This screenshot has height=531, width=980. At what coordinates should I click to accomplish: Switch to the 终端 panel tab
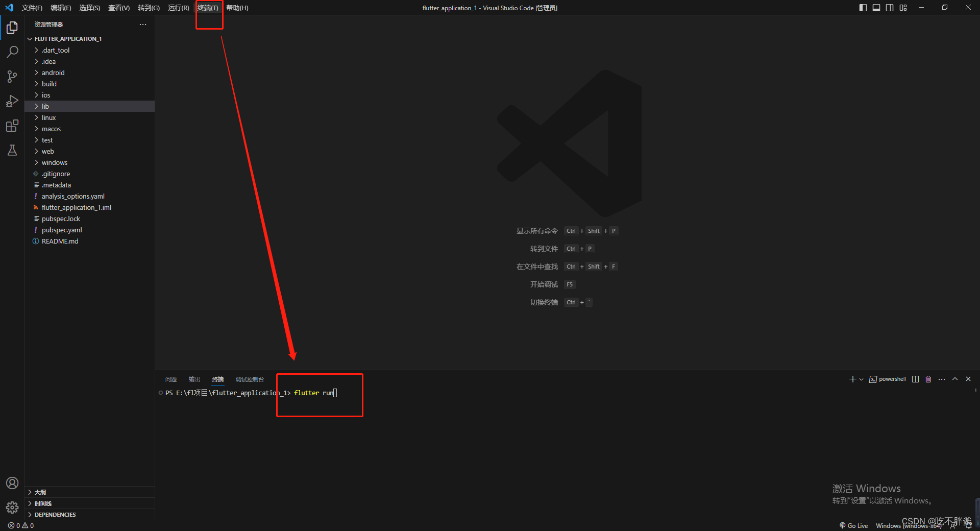click(218, 379)
